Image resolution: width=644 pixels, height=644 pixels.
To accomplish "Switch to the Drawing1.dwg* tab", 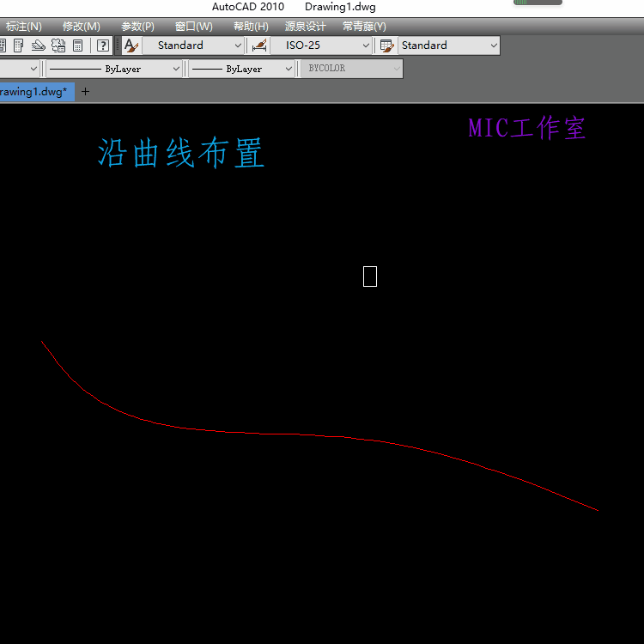I will (x=37, y=92).
